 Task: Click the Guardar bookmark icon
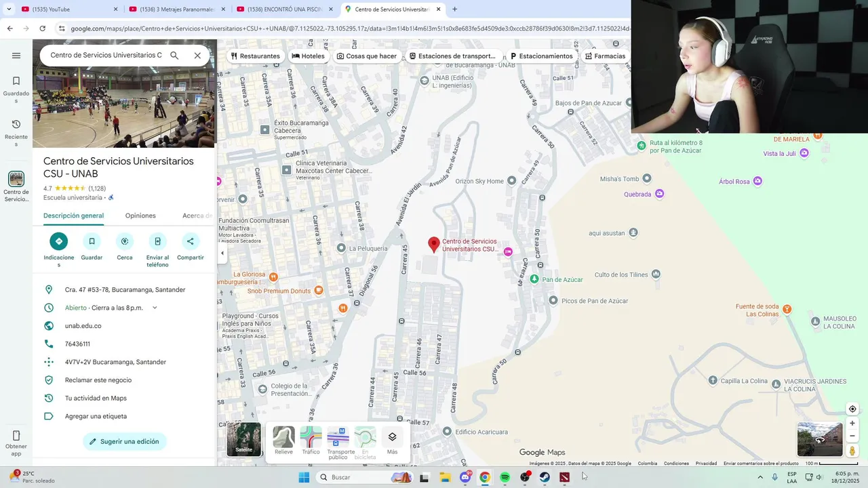[92, 241]
